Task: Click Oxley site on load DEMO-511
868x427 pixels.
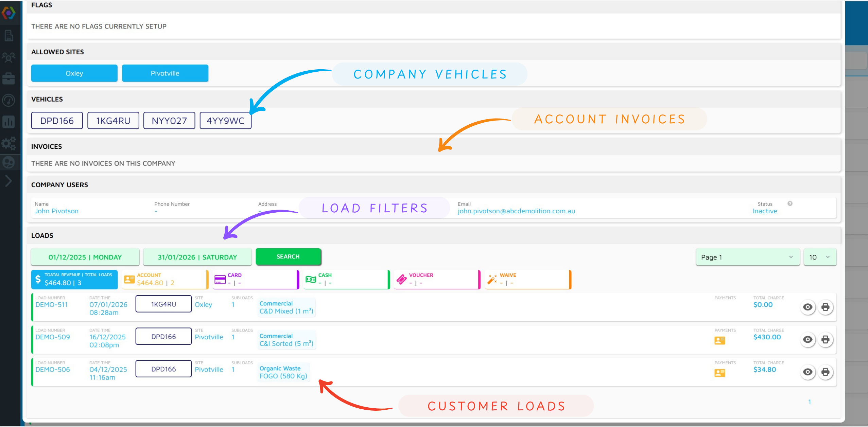Action: tap(203, 305)
